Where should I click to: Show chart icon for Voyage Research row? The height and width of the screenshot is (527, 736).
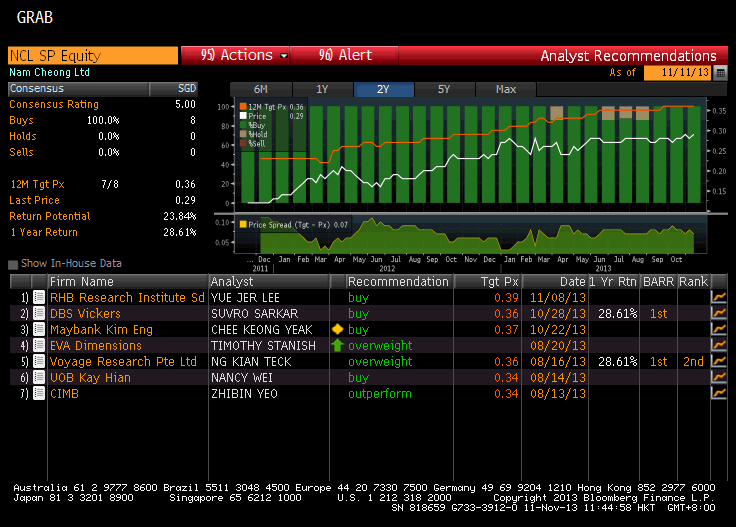click(x=719, y=361)
